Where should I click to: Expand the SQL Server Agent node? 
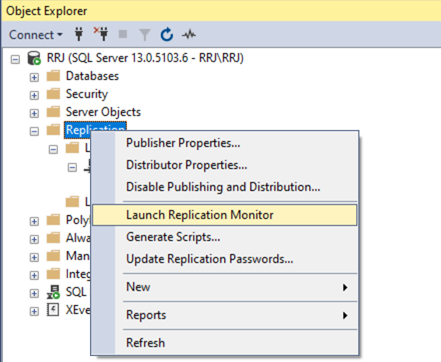click(34, 293)
